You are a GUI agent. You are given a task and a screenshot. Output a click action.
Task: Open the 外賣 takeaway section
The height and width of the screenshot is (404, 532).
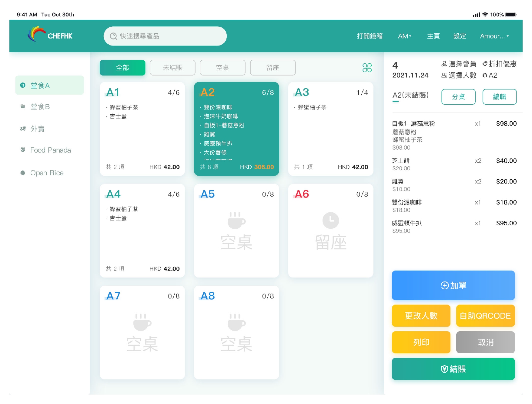(37, 129)
